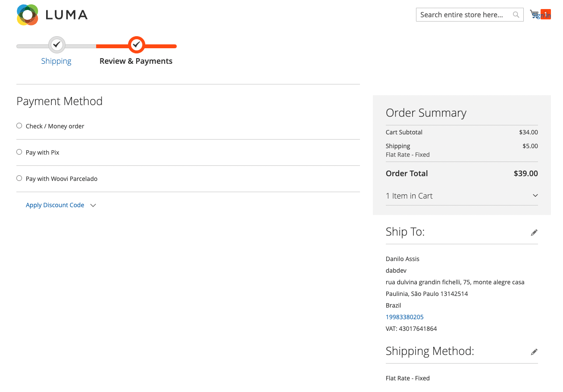Screen dimensions: 563x392
Task: Expand the Apply Discount Code chevron
Action: pyautogui.click(x=93, y=205)
